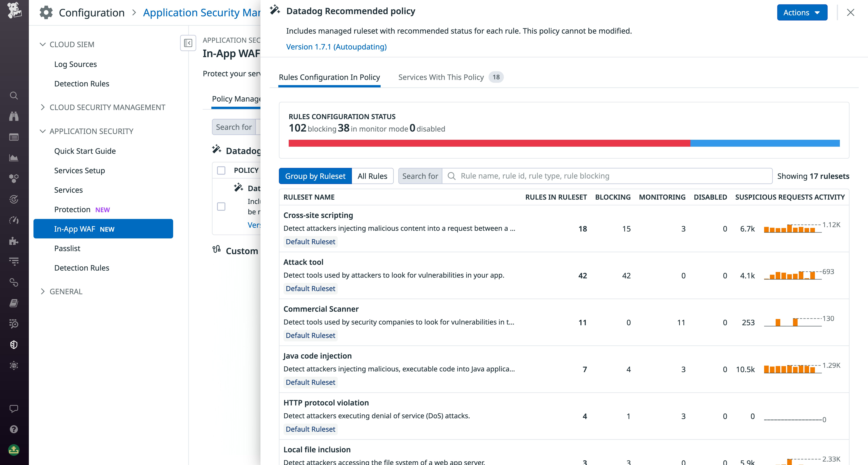Open the metrics gauge sidebar icon
The height and width of the screenshot is (465, 868).
click(x=14, y=220)
